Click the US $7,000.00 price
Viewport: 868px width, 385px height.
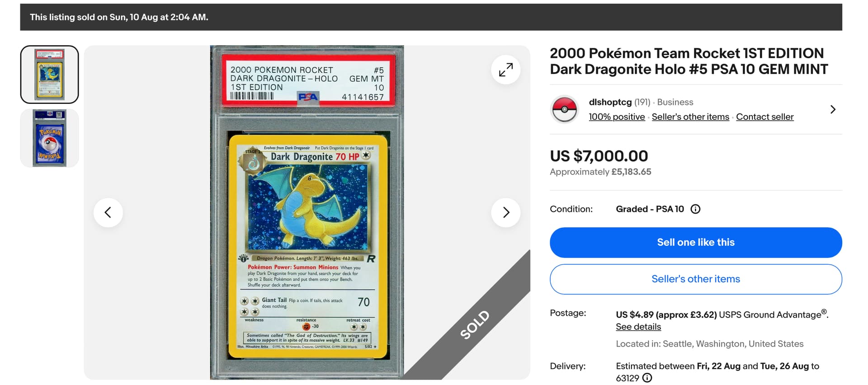[599, 156]
